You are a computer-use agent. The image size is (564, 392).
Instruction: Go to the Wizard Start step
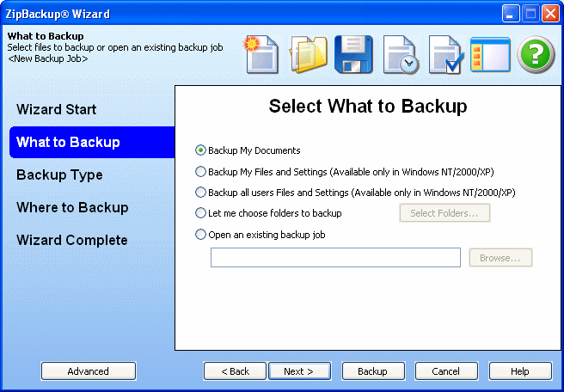click(x=56, y=109)
